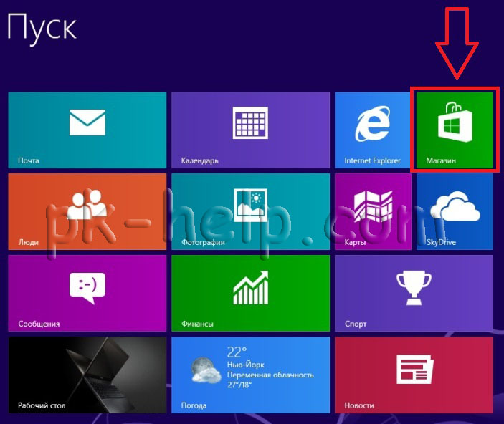Image resolution: width=504 pixels, height=424 pixels.
Task: Click the Нью-Йорк city name
Action: [x=246, y=365]
